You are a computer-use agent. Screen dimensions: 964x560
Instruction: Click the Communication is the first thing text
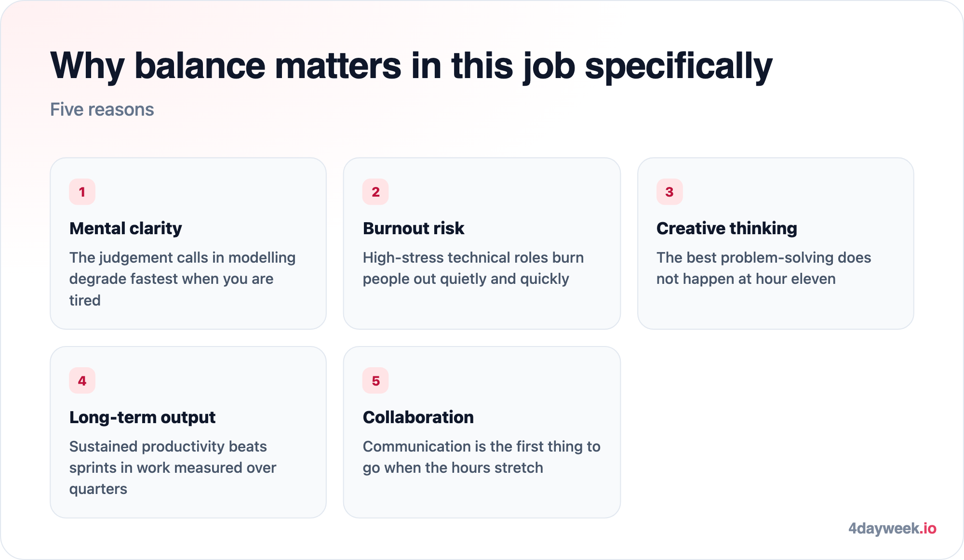click(482, 457)
